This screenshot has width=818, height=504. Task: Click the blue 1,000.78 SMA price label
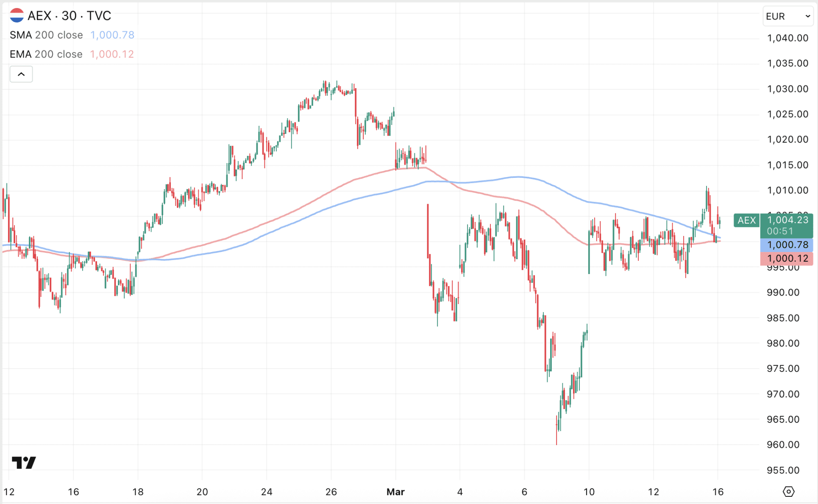pyautogui.click(x=787, y=245)
